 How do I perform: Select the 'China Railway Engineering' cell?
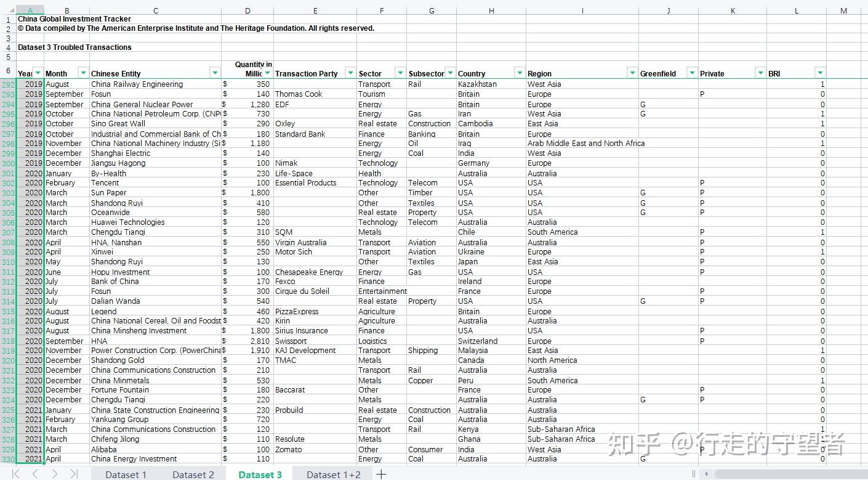(x=156, y=84)
